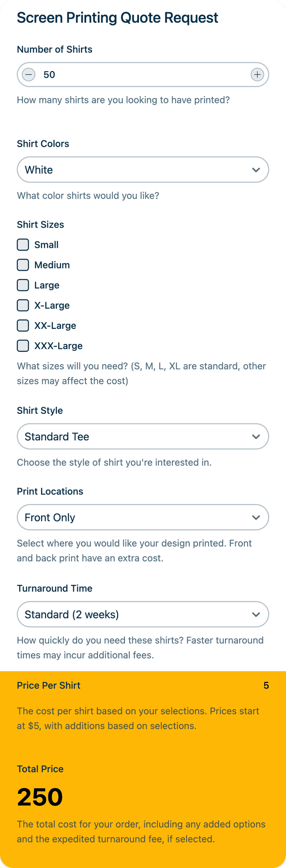Viewport: 286px width, 868px height.
Task: Tick the Medium size checkbox
Action: click(x=23, y=265)
